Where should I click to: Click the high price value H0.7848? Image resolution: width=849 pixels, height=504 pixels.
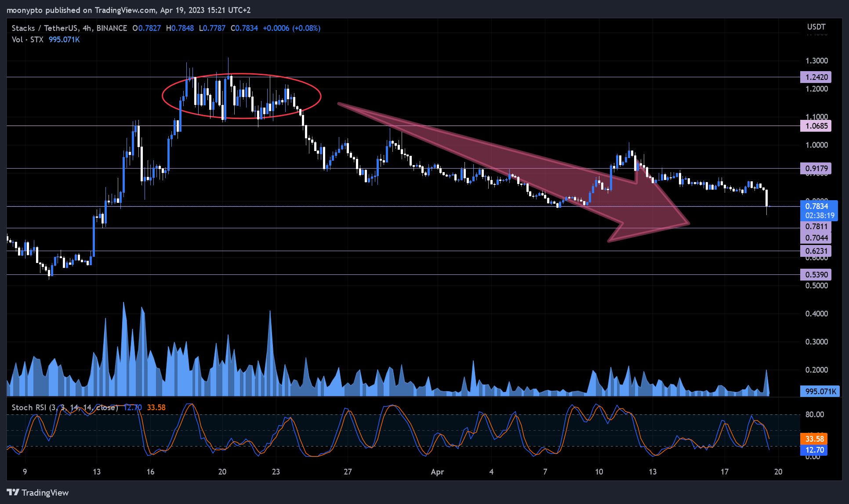180,28
